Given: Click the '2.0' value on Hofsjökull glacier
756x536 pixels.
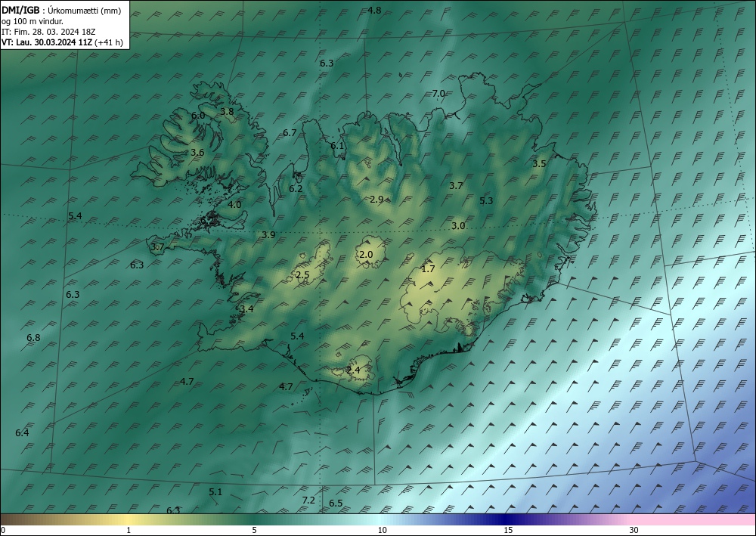Looking at the screenshot, I should (366, 255).
